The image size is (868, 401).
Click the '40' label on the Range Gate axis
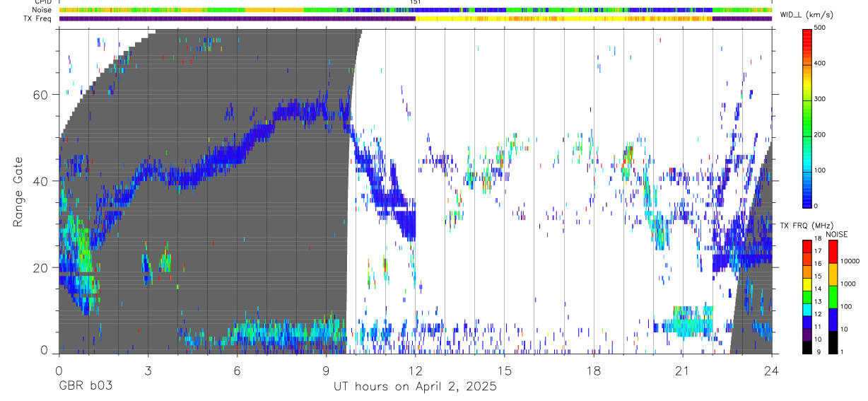click(x=41, y=181)
